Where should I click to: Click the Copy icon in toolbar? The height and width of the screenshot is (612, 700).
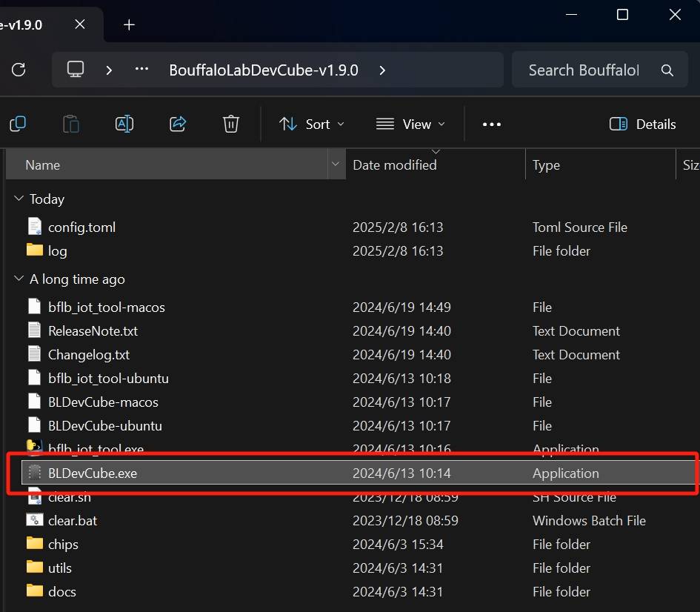pos(18,124)
